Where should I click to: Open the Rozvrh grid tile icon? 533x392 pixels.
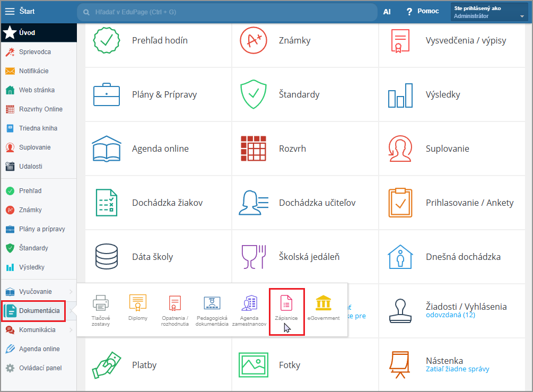tap(253, 149)
